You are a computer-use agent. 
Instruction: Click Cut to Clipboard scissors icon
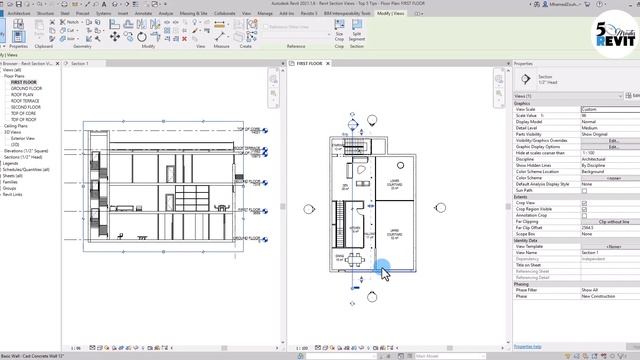point(52,22)
